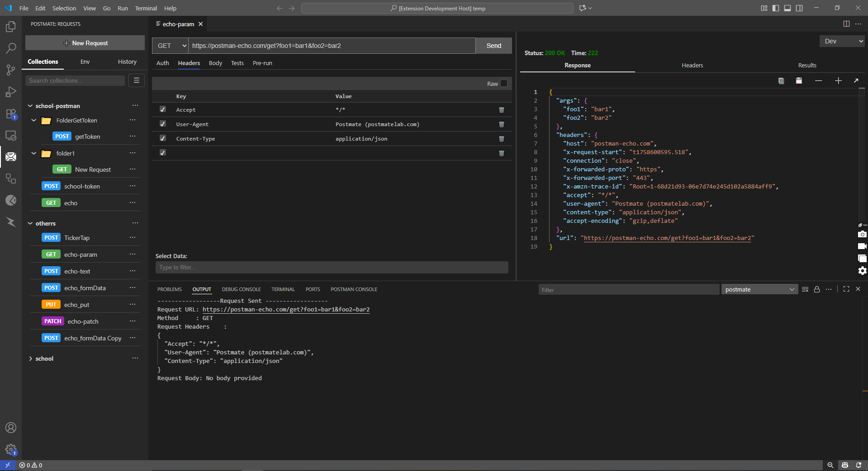Screen dimensions: 868x471
Task: Enable the Raw view checkbox
Action: [x=503, y=84]
